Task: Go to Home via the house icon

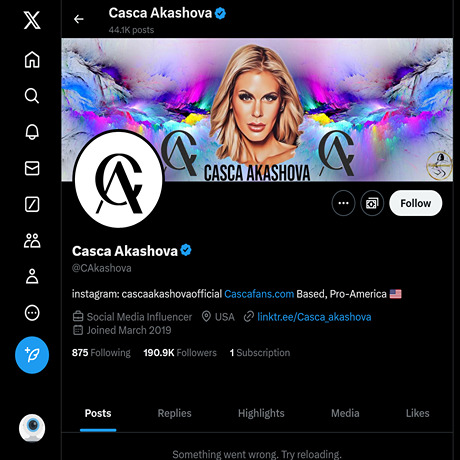Action: 32,60
